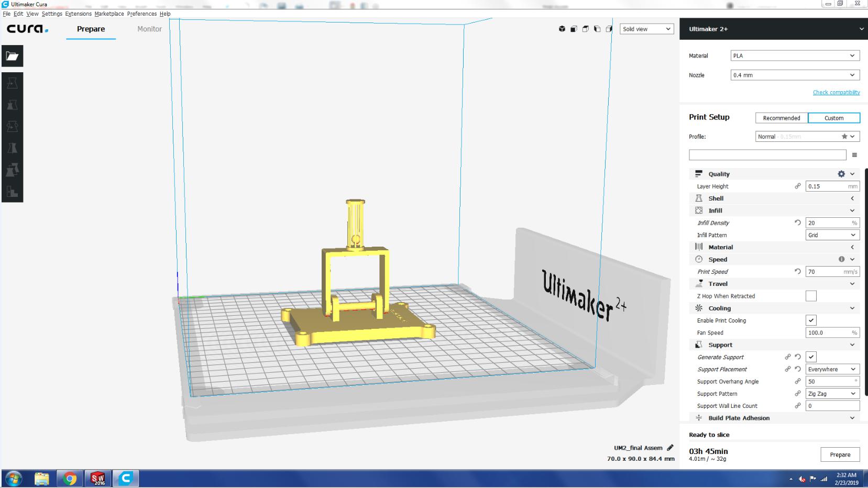
Task: Open the settings visibility hamburger menu
Action: [854, 155]
